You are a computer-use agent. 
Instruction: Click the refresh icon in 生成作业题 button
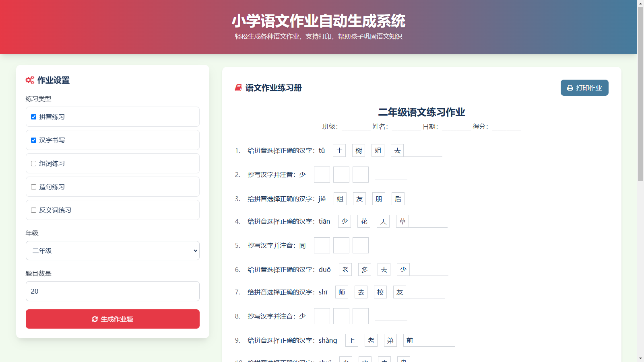click(x=95, y=319)
